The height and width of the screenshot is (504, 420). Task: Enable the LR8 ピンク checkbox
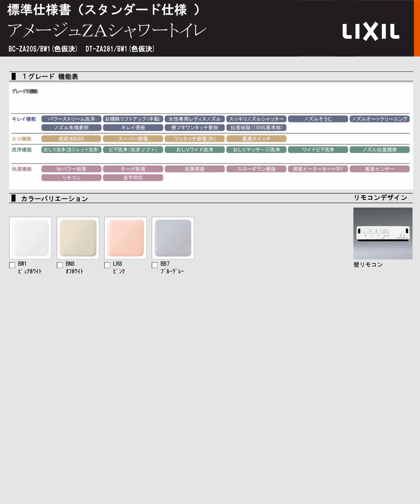point(108,265)
